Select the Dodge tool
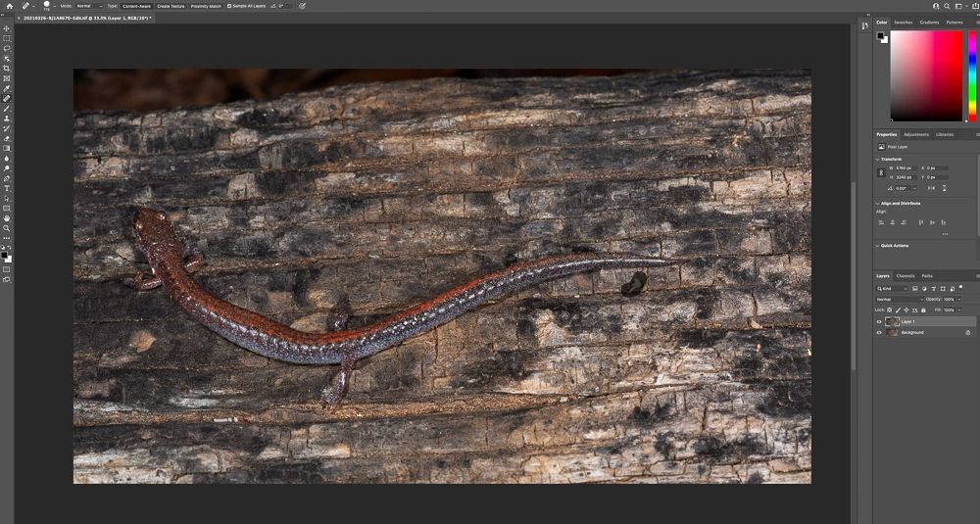This screenshot has width=980, height=524. pyautogui.click(x=7, y=168)
